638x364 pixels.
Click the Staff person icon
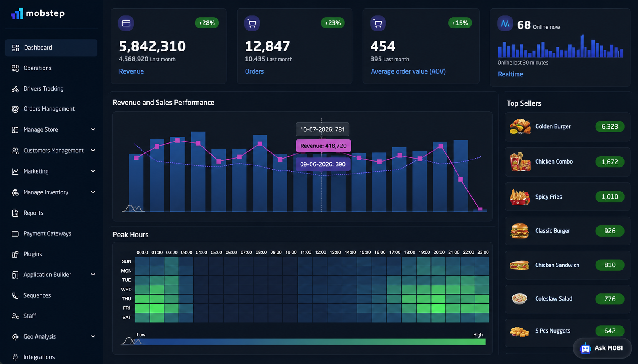(15, 316)
